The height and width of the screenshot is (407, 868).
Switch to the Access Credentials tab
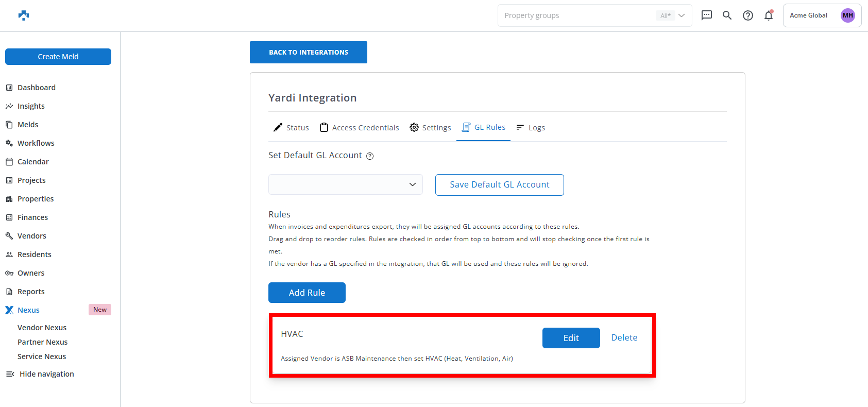click(360, 128)
